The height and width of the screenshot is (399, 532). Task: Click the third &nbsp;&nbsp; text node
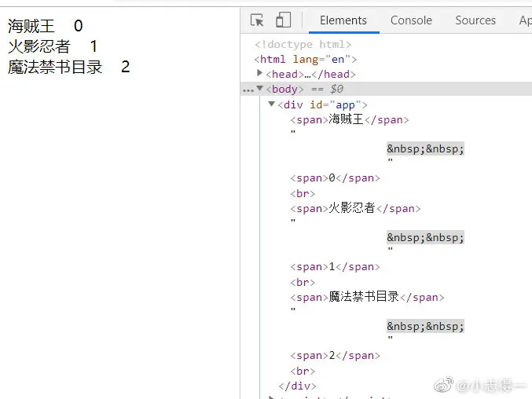click(x=425, y=326)
